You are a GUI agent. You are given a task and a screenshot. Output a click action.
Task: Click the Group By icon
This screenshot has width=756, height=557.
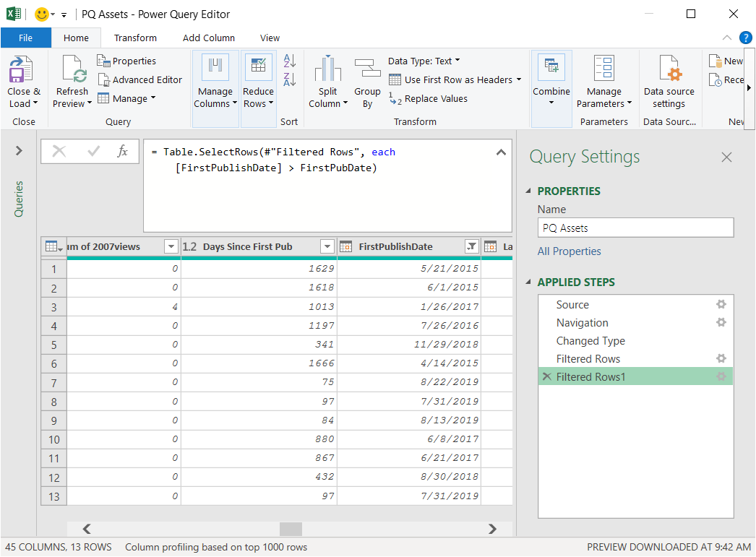(367, 68)
